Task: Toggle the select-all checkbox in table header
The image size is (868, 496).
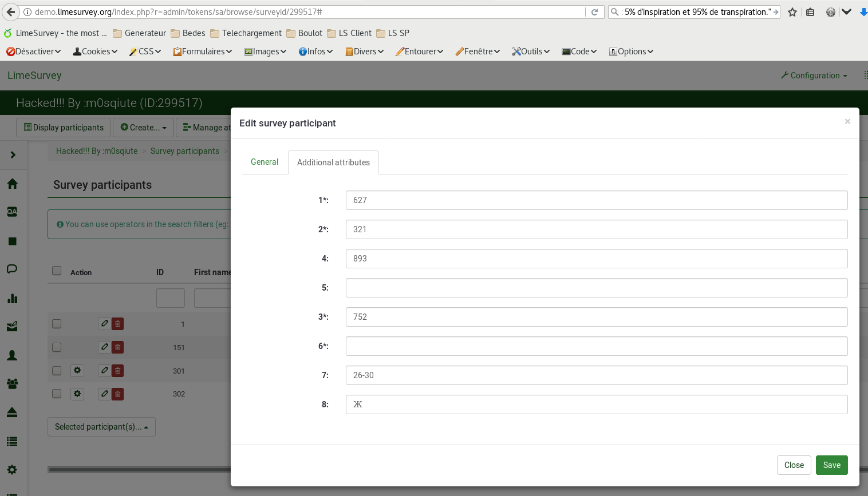Action: 57,271
